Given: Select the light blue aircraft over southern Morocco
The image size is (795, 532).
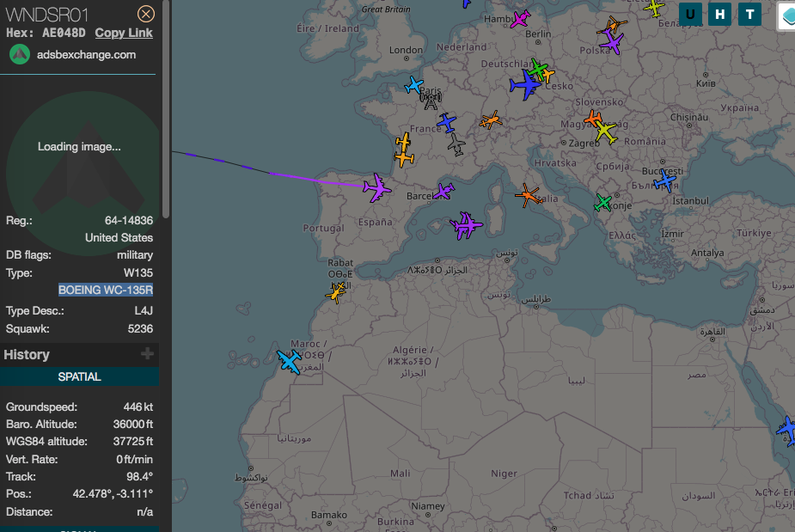Looking at the screenshot, I should pos(290,361).
